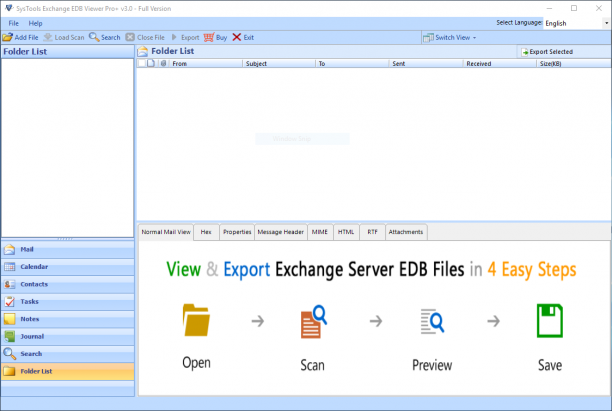Open the Help menu
Image resolution: width=612 pixels, height=411 pixels.
tap(35, 23)
